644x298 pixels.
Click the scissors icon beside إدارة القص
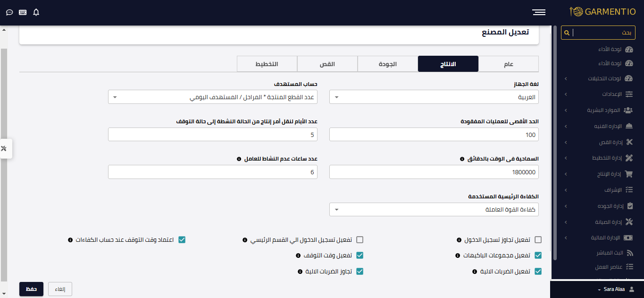coord(629,142)
